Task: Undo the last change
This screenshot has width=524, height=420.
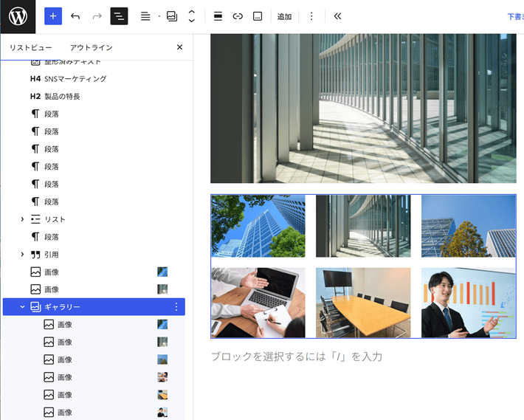Action: pos(75,16)
